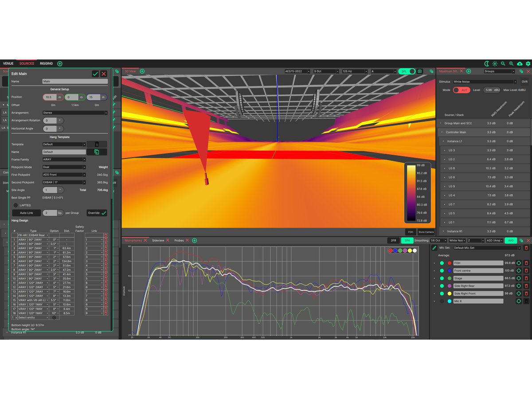Delete the Side Right Rear microphone
Screen dimensions: 532x399
pos(526,286)
